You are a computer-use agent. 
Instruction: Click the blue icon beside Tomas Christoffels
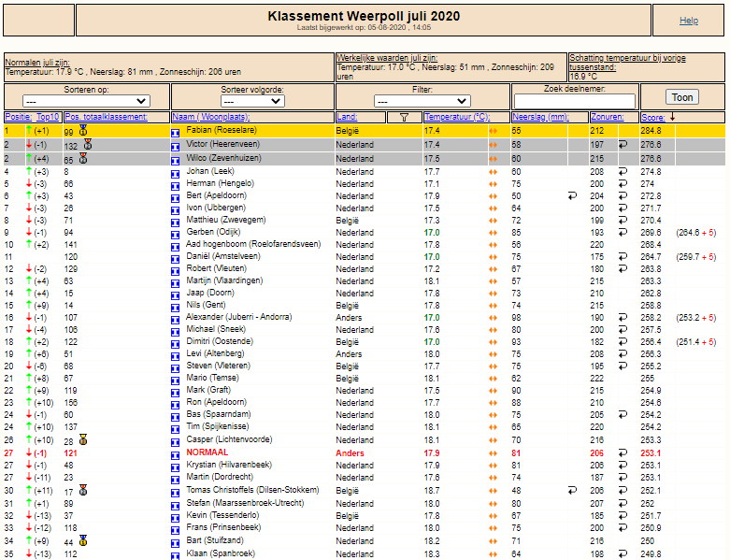(x=176, y=493)
